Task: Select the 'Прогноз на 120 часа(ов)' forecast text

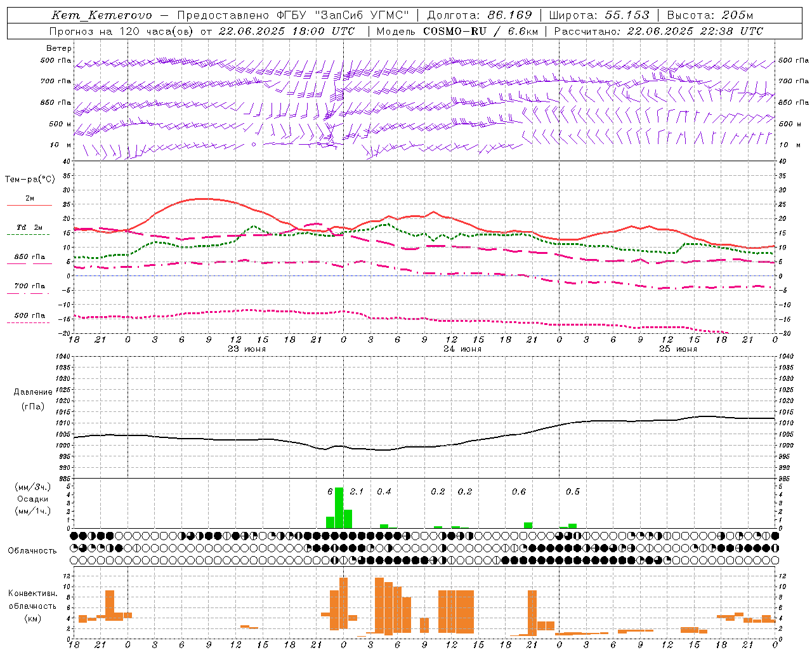Action: 122,31
